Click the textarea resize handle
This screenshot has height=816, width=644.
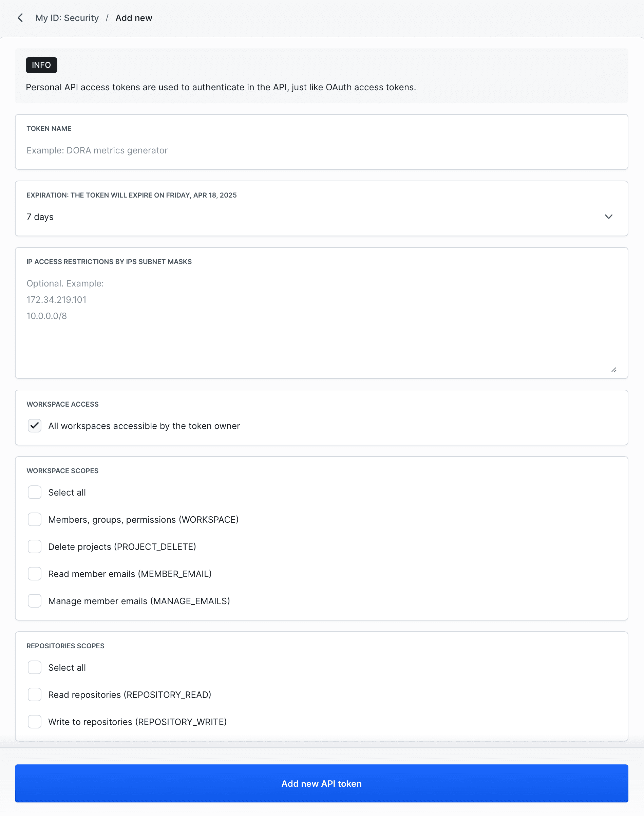(614, 370)
